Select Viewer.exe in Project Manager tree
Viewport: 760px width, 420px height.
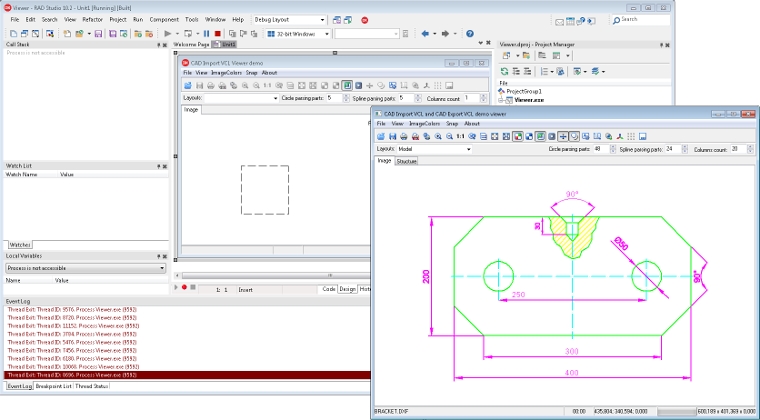click(x=528, y=100)
